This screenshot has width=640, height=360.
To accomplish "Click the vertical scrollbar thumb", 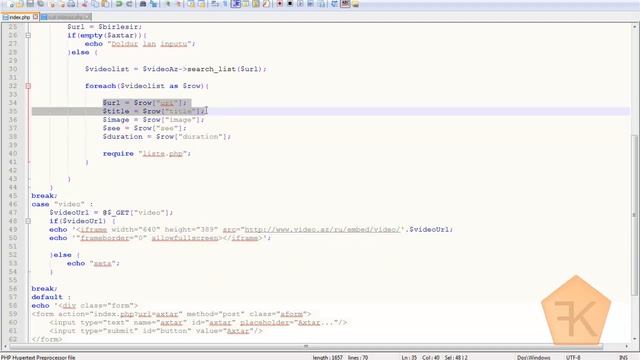I will pyautogui.click(x=635, y=214).
